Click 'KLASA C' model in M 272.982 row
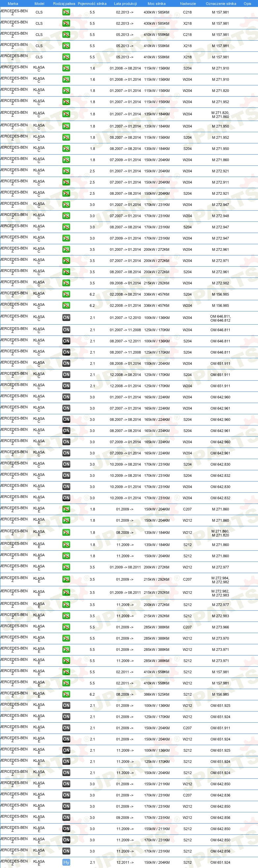Screen dimensions: 258x868 click(x=39, y=284)
